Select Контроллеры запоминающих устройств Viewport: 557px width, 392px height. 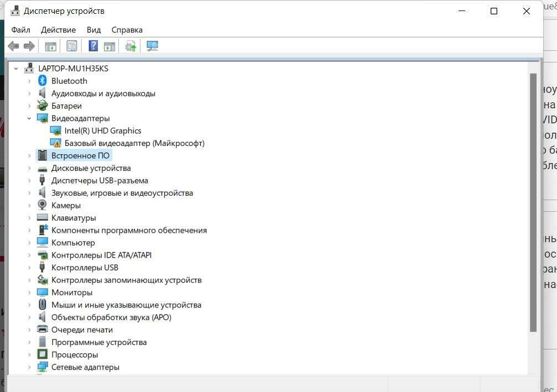(x=127, y=280)
